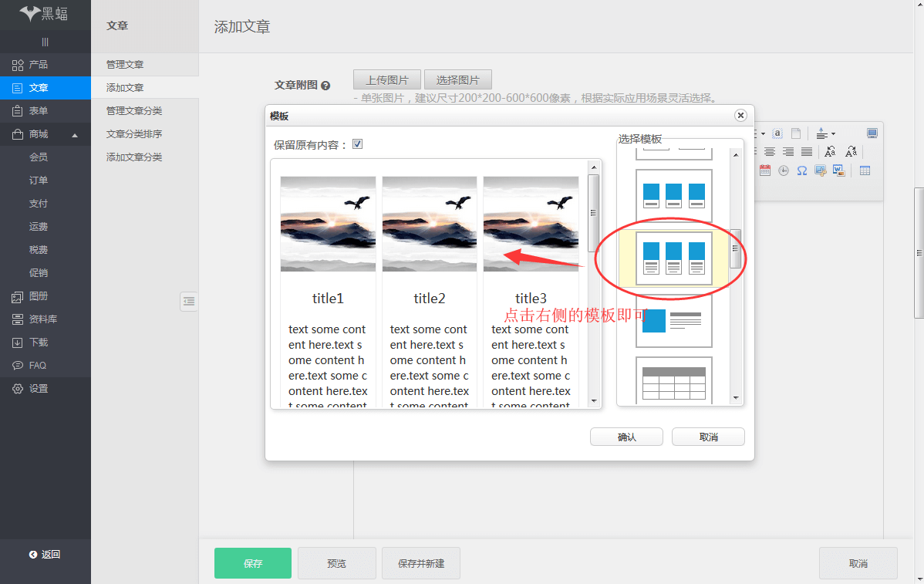The height and width of the screenshot is (584, 924).
Task: Click the Word document import icon
Action: coord(838,170)
